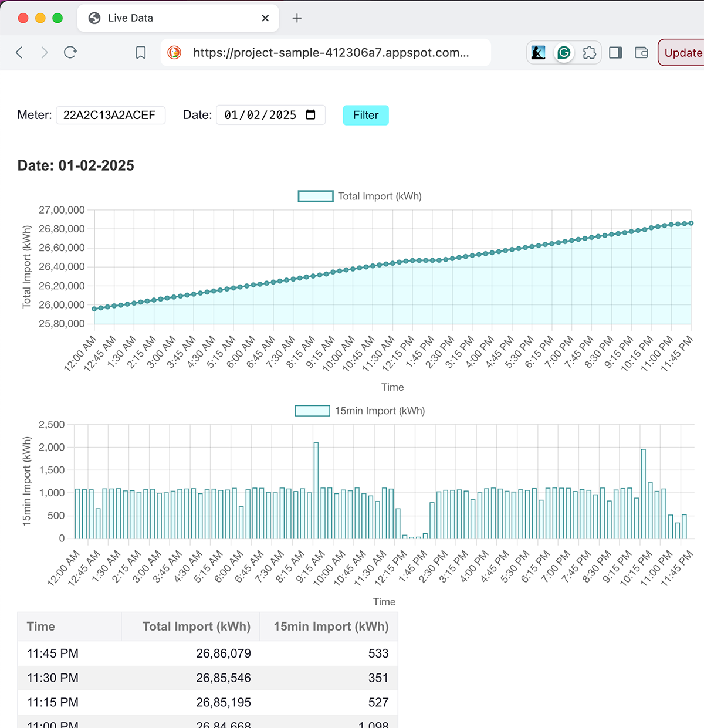Switch to the Live Data tab

pos(178,18)
